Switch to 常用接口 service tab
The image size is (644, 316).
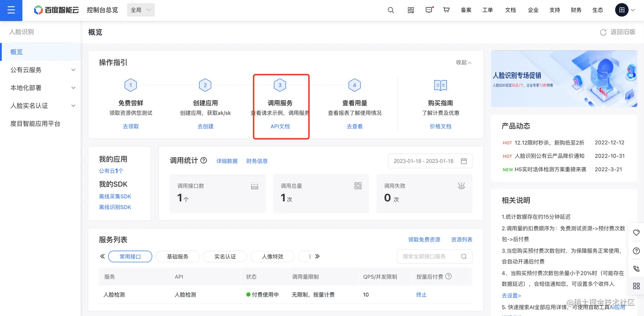tap(130, 256)
